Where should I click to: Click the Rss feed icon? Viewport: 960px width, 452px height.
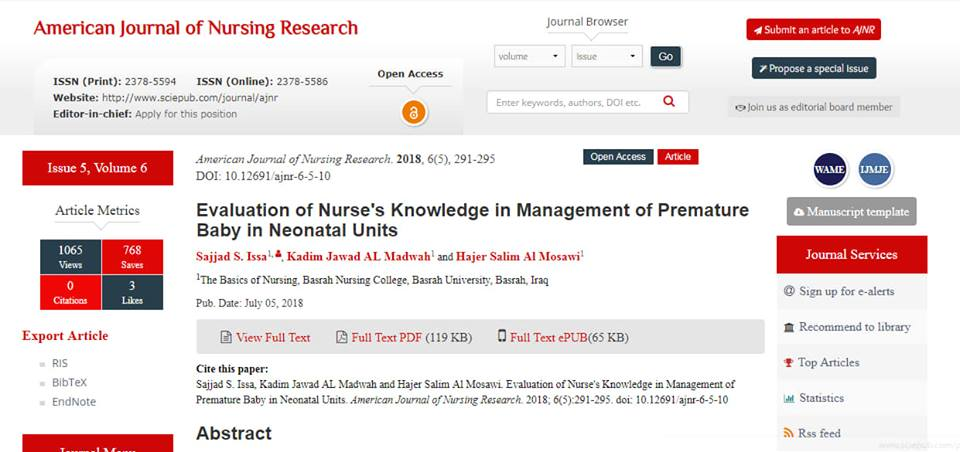pos(790,433)
